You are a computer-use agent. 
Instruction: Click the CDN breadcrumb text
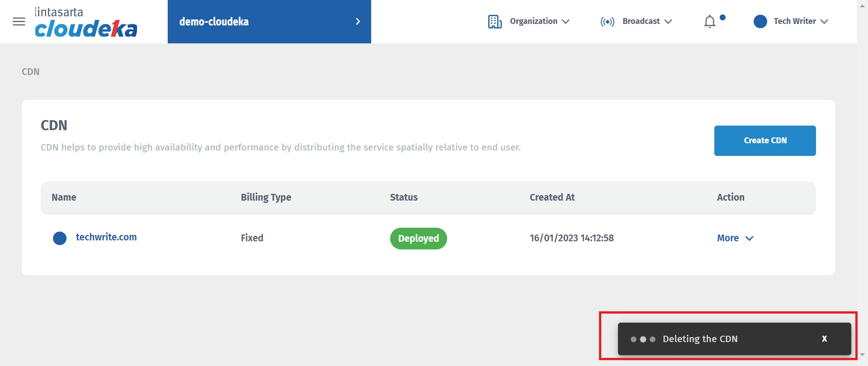pos(31,72)
